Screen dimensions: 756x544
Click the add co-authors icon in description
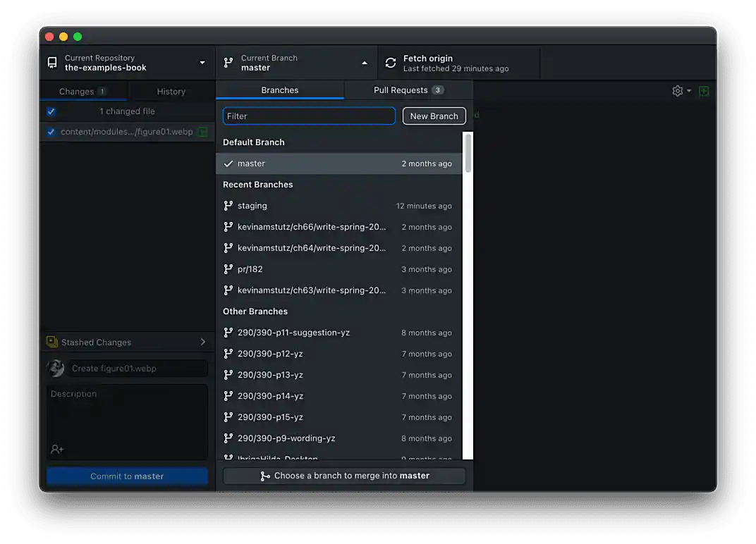coord(57,449)
